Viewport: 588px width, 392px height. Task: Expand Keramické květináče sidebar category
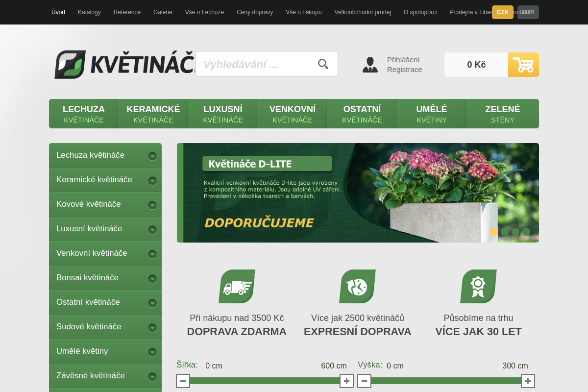(152, 180)
